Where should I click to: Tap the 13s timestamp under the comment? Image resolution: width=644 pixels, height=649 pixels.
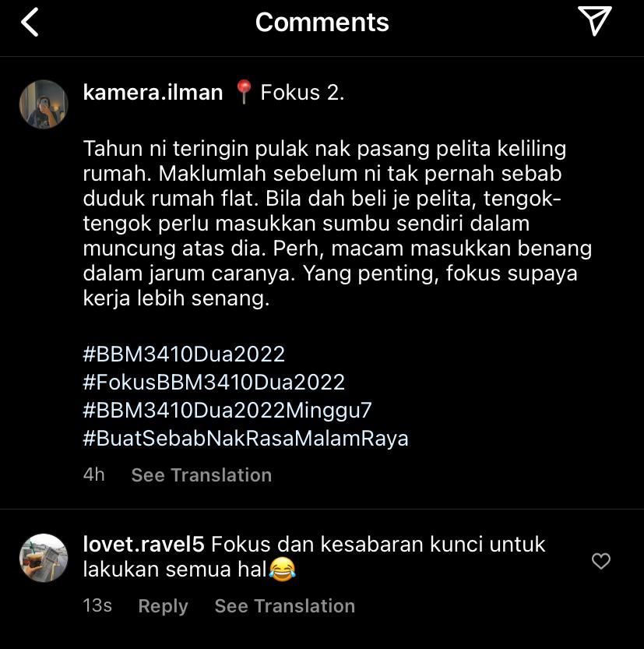pyautogui.click(x=97, y=605)
